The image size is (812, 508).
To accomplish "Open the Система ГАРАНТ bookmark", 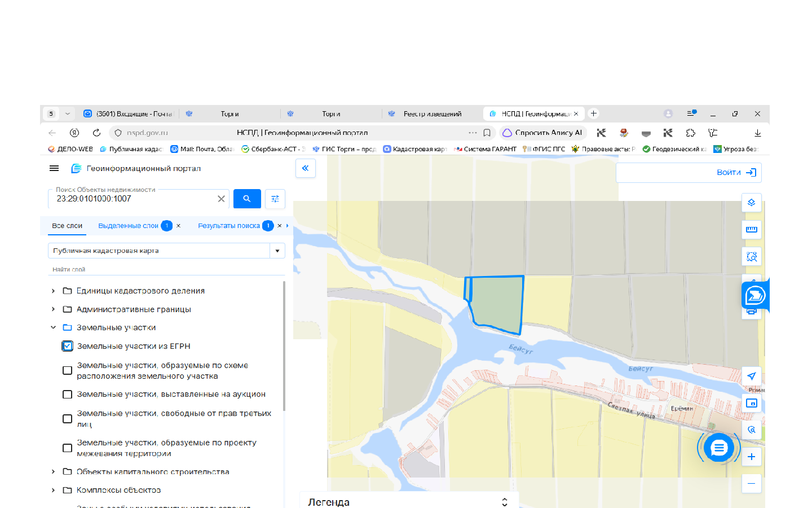I will (x=486, y=149).
